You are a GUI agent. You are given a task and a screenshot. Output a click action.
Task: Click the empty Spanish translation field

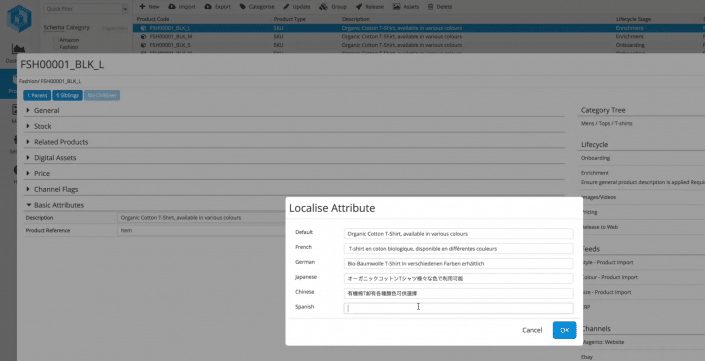[x=459, y=308]
